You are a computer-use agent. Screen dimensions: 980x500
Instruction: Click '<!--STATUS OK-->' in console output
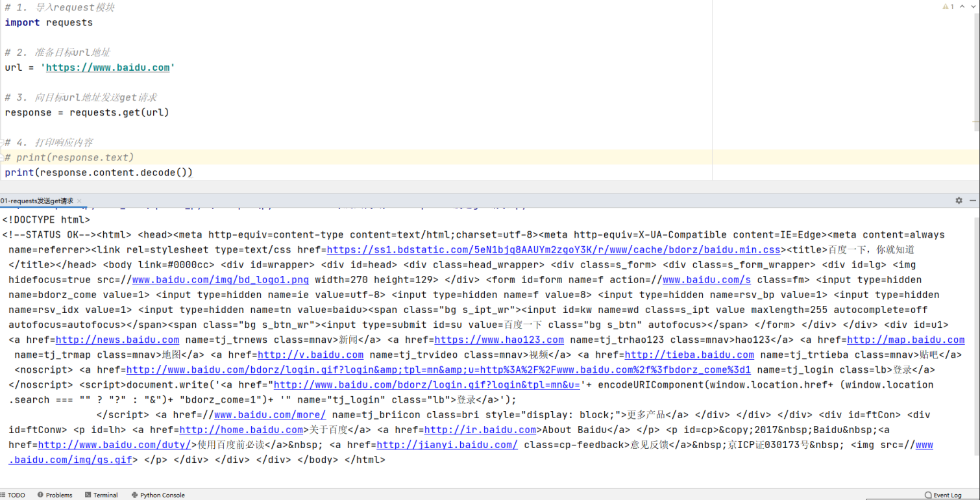[50, 234]
